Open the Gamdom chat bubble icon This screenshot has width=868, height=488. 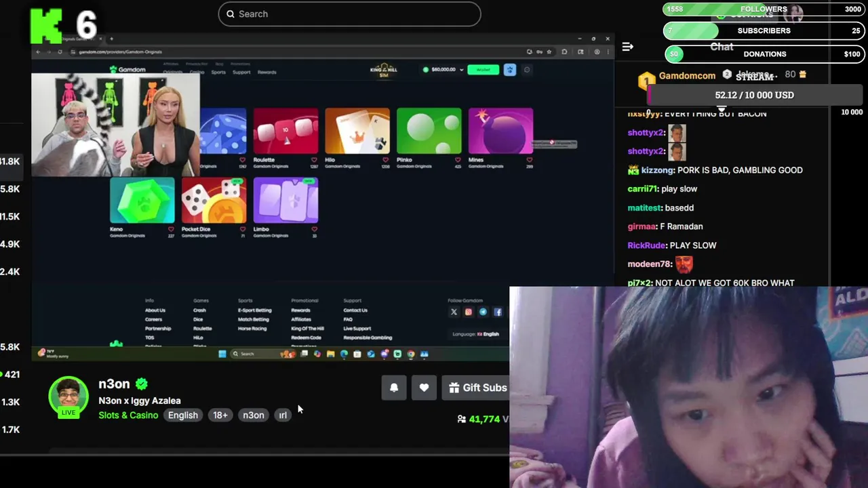tap(527, 69)
